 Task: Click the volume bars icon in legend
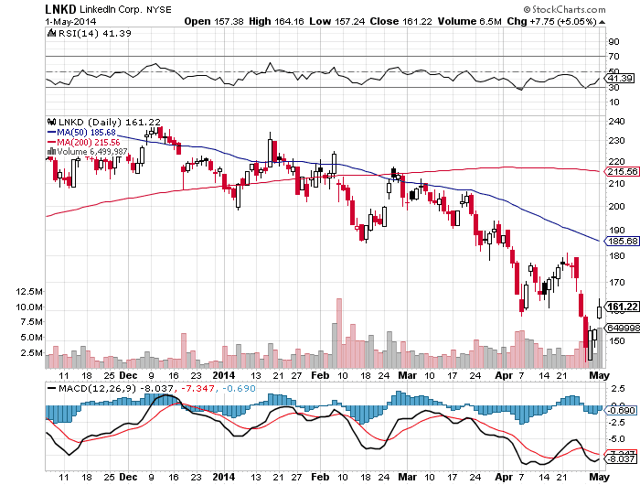pyautogui.click(x=51, y=151)
